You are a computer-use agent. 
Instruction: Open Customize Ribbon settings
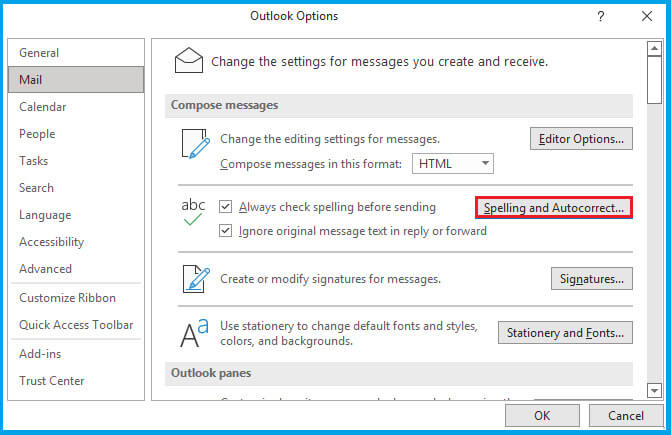click(76, 298)
